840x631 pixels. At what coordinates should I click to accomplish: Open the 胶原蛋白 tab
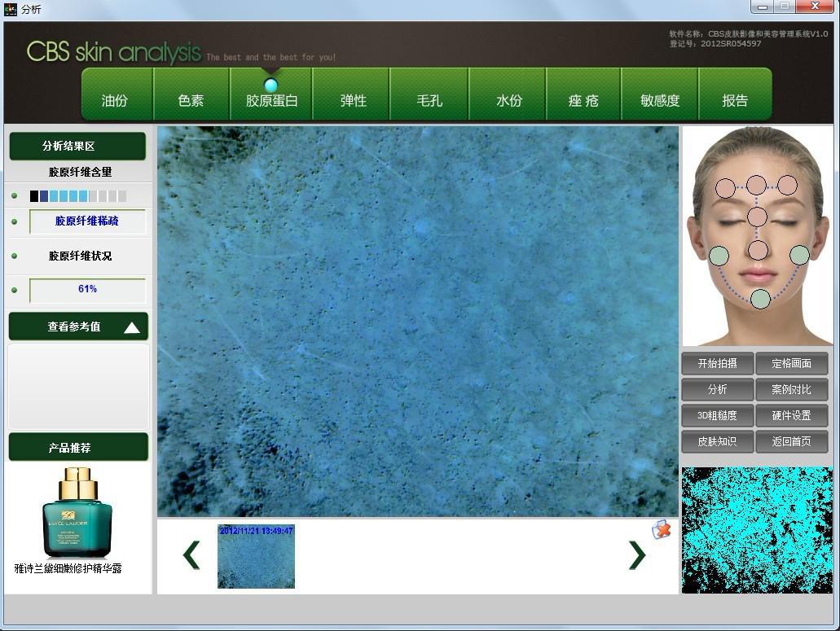[x=271, y=100]
